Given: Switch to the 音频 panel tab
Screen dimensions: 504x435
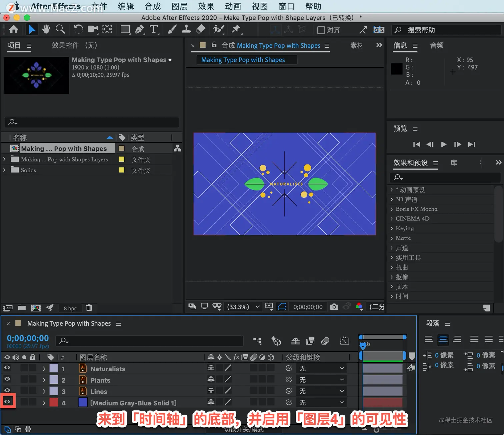Looking at the screenshot, I should coord(437,45).
